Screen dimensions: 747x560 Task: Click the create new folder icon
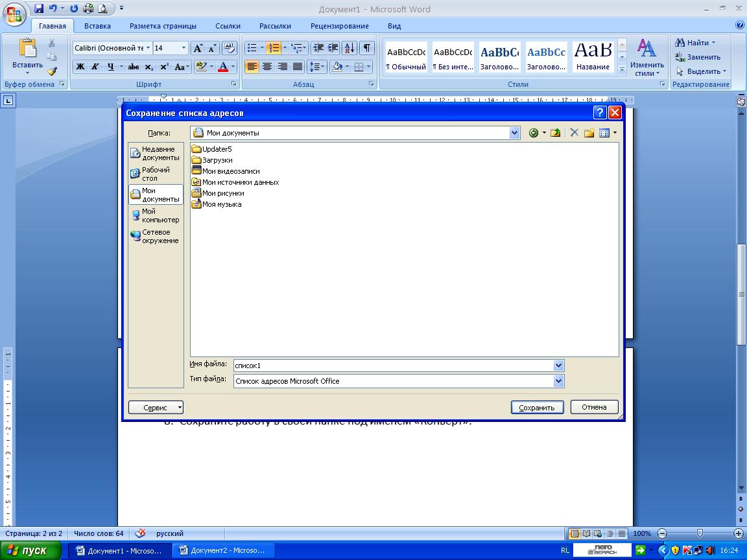[x=589, y=133]
